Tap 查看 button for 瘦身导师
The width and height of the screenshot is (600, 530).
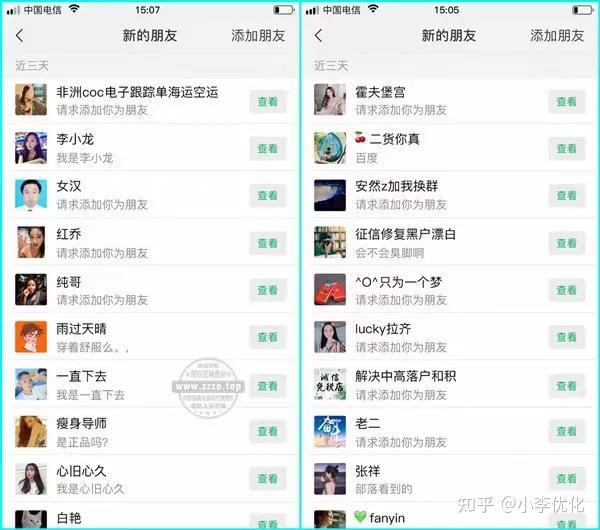(268, 432)
